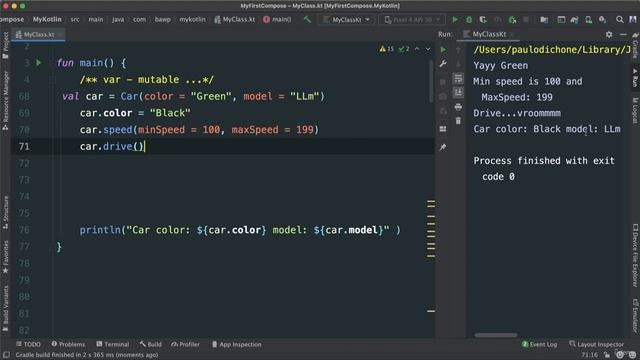
Task: Click 'Process finished with exit' output text
Action: pyautogui.click(x=544, y=161)
